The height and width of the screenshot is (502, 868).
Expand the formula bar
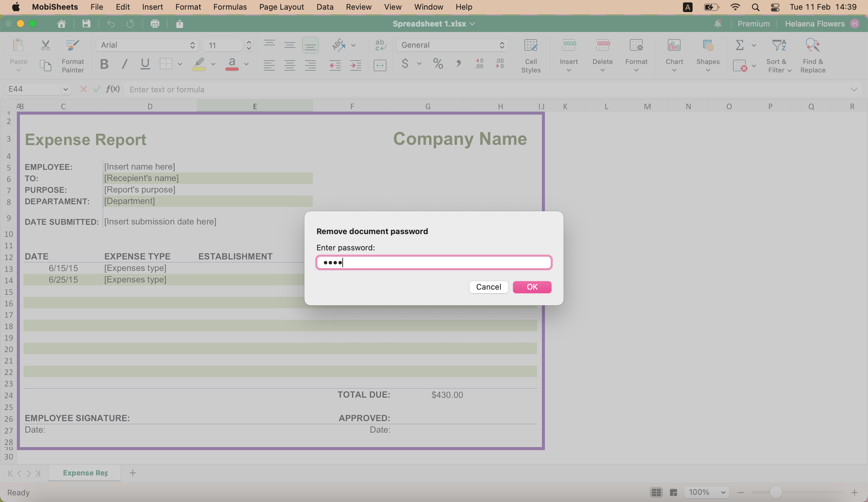click(x=854, y=89)
